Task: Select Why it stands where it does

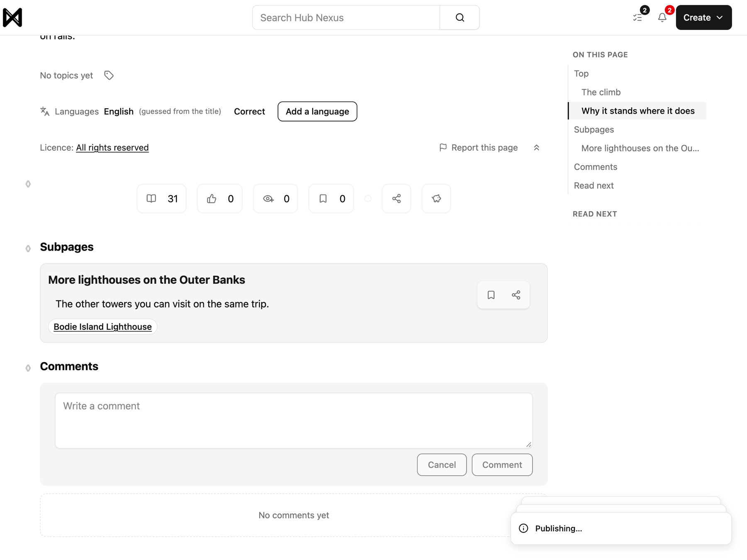Action: click(x=637, y=111)
